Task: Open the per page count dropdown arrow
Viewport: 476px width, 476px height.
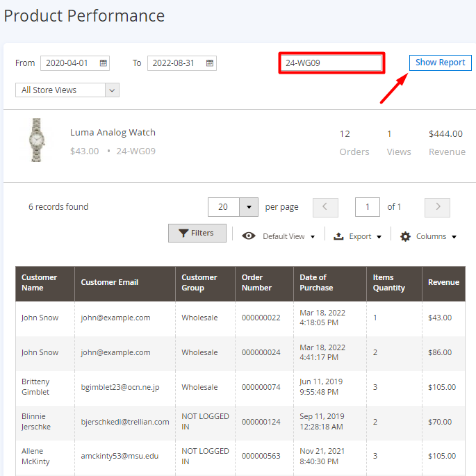Action: 249,207
